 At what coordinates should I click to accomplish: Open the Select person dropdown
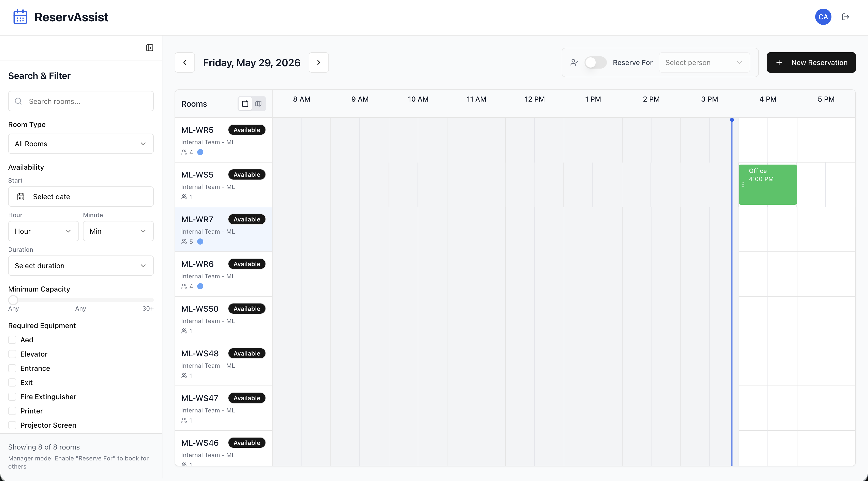pos(704,62)
